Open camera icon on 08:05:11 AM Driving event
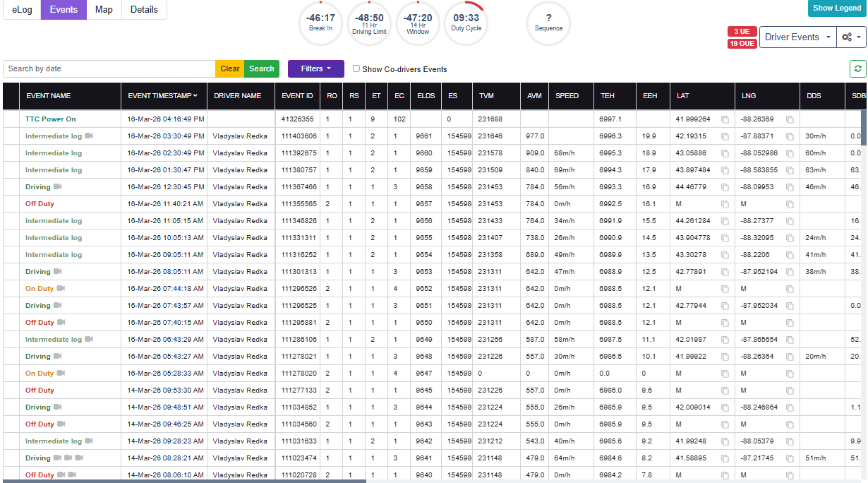This screenshot has width=868, height=483. tap(58, 271)
